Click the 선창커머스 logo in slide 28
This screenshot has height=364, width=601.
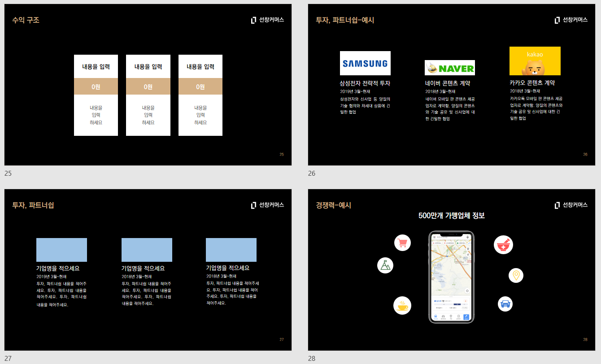click(571, 205)
